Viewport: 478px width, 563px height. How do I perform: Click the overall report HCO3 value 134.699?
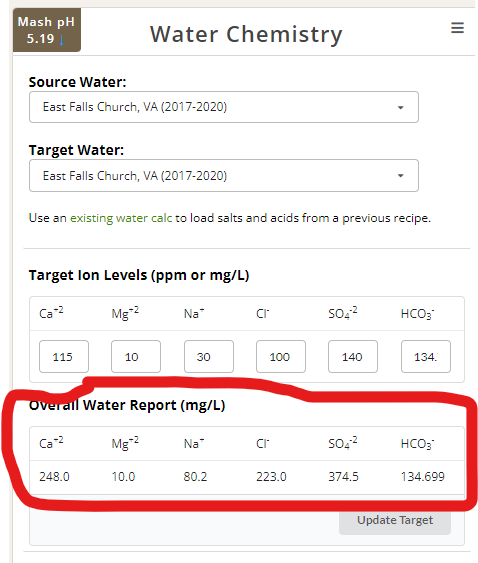tap(423, 477)
